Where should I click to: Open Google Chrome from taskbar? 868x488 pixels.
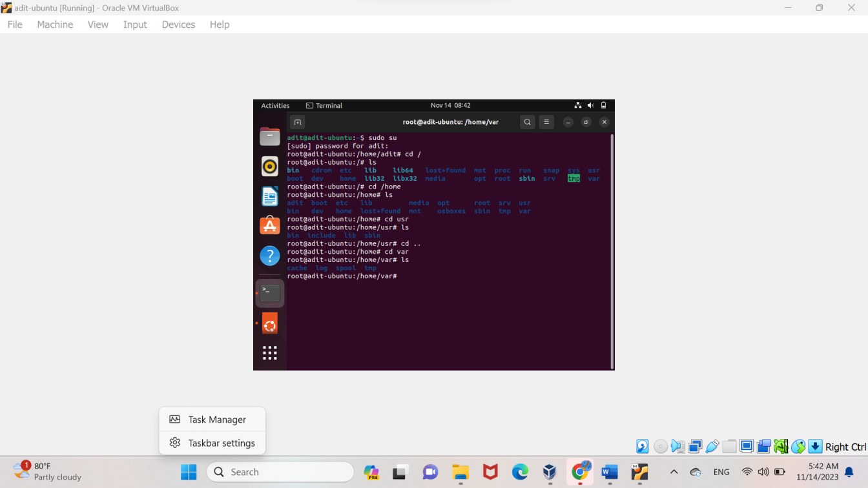pyautogui.click(x=580, y=472)
